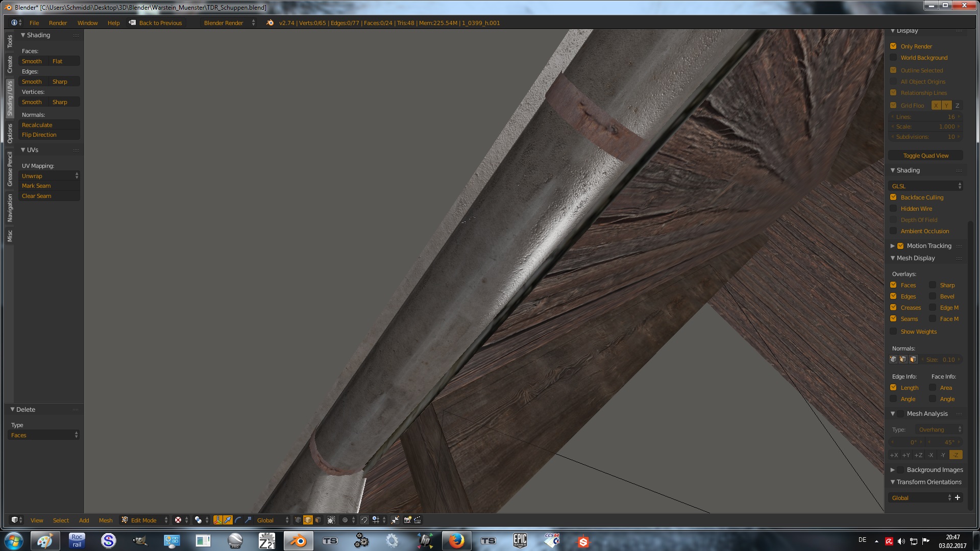The image size is (980, 551).
Task: Switch to the Options tab
Action: [x=10, y=133]
